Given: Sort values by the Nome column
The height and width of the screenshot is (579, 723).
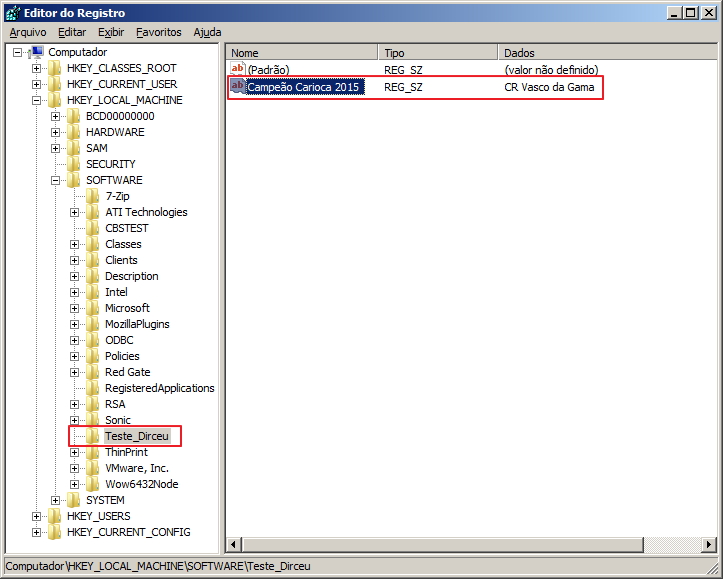Looking at the screenshot, I should click(302, 53).
